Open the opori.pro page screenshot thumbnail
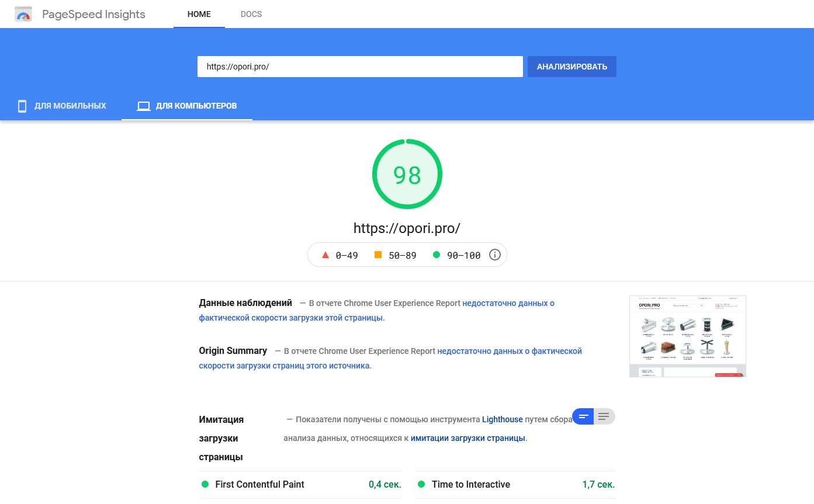Screen dimensions: 814x504 tap(688, 336)
